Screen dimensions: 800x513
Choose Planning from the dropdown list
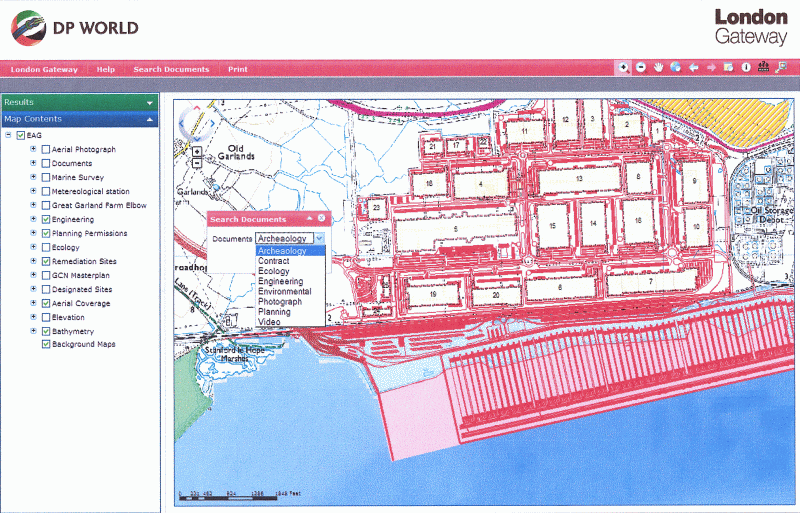click(x=290, y=312)
